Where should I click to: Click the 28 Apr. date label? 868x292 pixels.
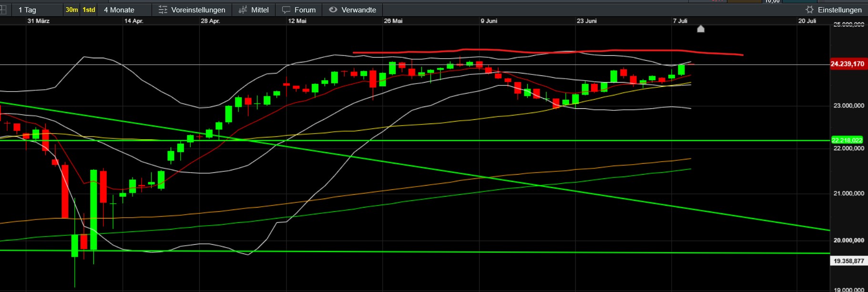point(210,21)
